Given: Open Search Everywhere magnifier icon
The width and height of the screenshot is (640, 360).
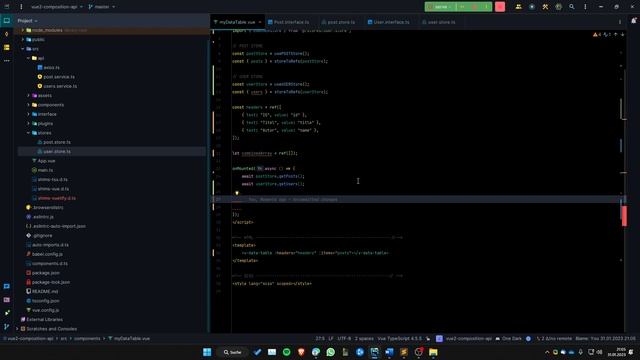Looking at the screenshot, I should [572, 7].
